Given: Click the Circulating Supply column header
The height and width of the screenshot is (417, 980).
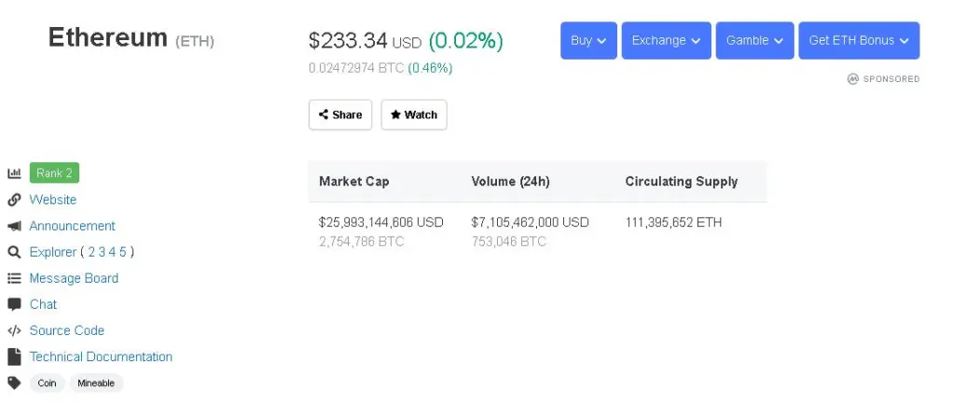Looking at the screenshot, I should 682,181.
